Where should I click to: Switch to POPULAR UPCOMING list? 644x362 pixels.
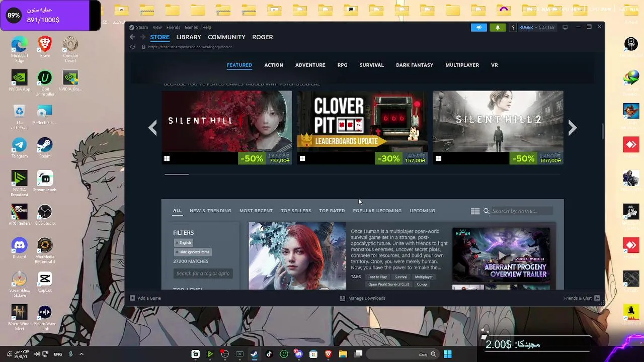click(x=377, y=211)
